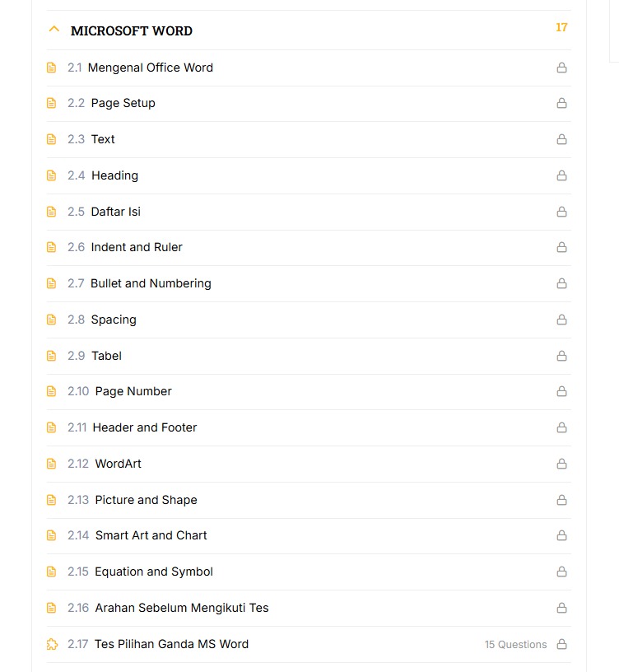The height and width of the screenshot is (672, 619).
Task: Go to Picture and Shape lesson
Action: click(x=146, y=500)
